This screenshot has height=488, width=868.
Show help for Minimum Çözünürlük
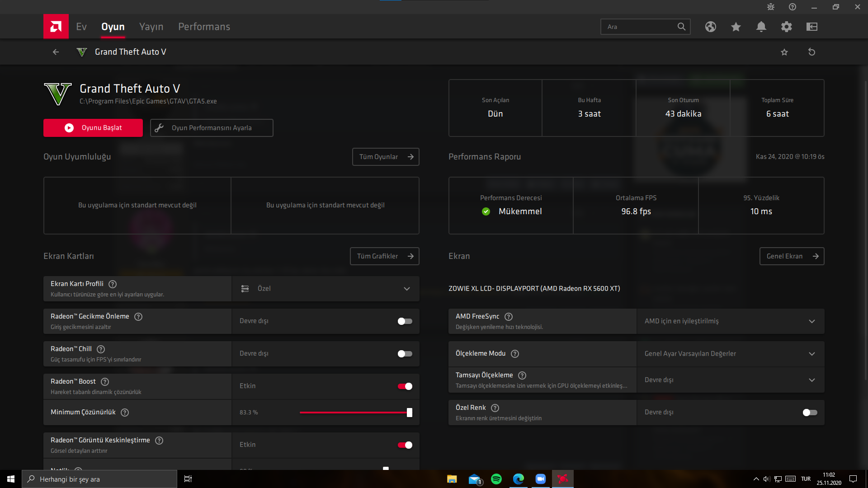(125, 413)
